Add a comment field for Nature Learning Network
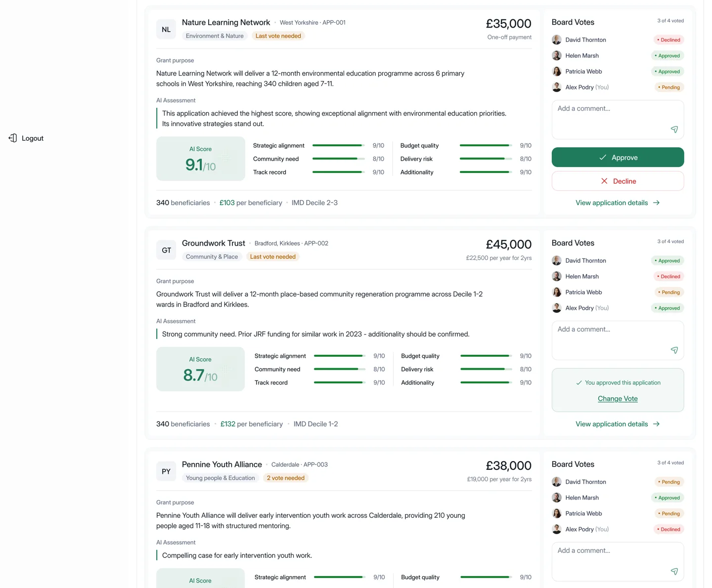712x588 pixels. [618, 120]
